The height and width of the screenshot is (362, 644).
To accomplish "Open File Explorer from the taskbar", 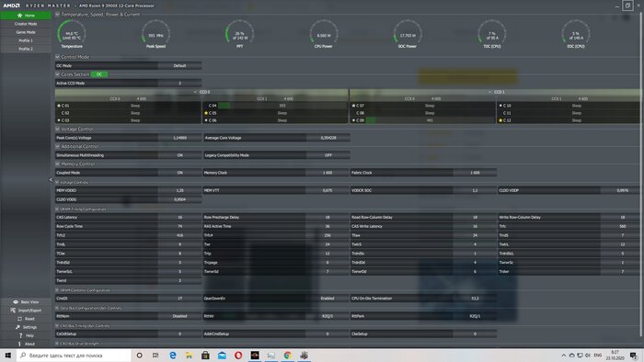I will point(189,356).
